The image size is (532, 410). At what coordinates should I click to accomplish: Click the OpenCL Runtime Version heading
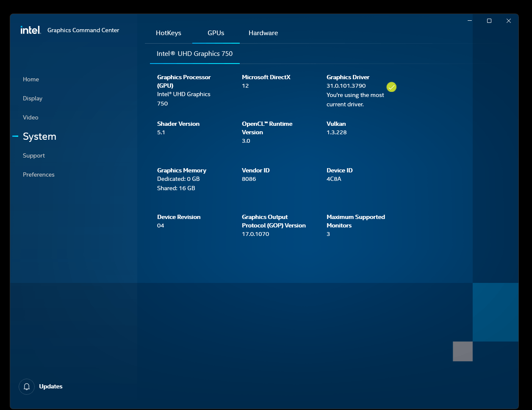[x=267, y=128]
